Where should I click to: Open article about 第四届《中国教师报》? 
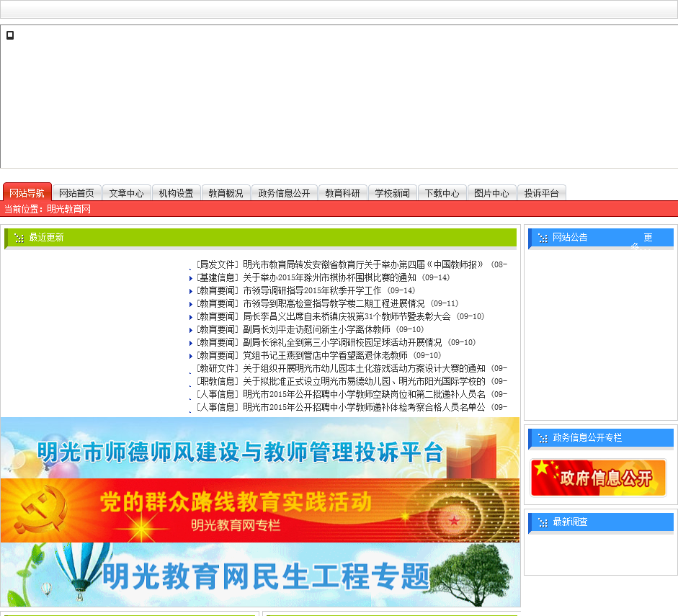tap(363, 264)
